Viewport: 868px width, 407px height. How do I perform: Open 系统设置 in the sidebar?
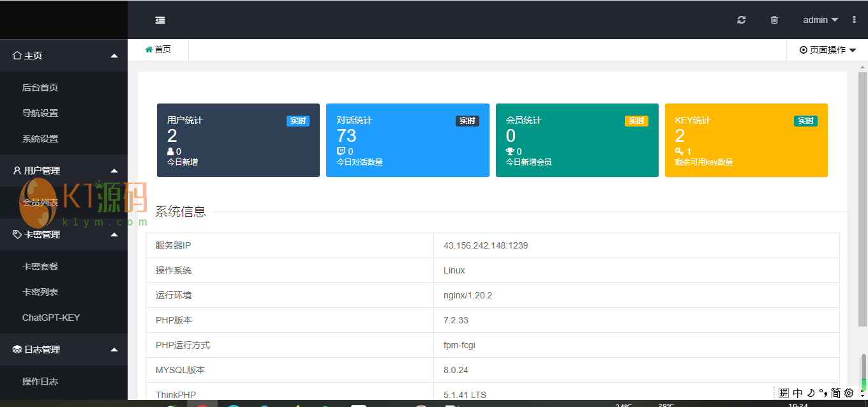coord(64,139)
